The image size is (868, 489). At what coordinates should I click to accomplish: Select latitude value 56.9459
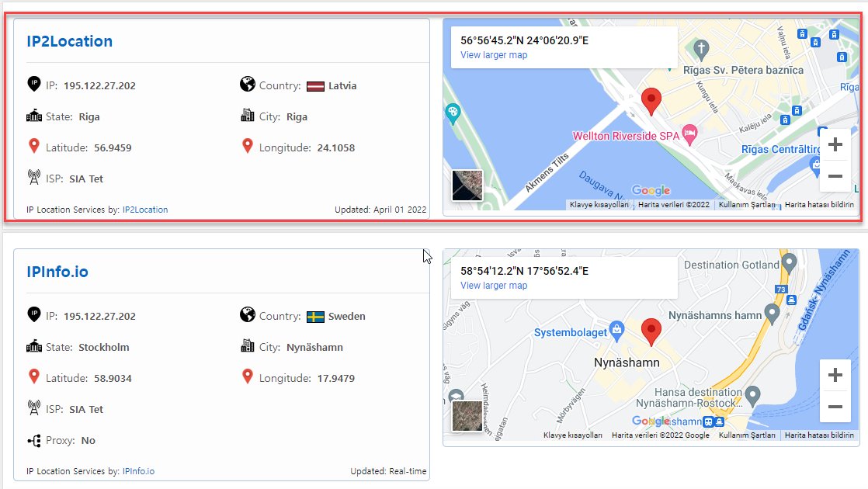(113, 147)
